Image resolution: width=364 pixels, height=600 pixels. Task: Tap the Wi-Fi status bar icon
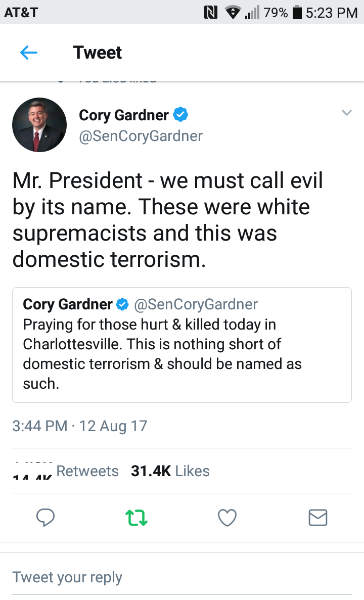[x=233, y=12]
